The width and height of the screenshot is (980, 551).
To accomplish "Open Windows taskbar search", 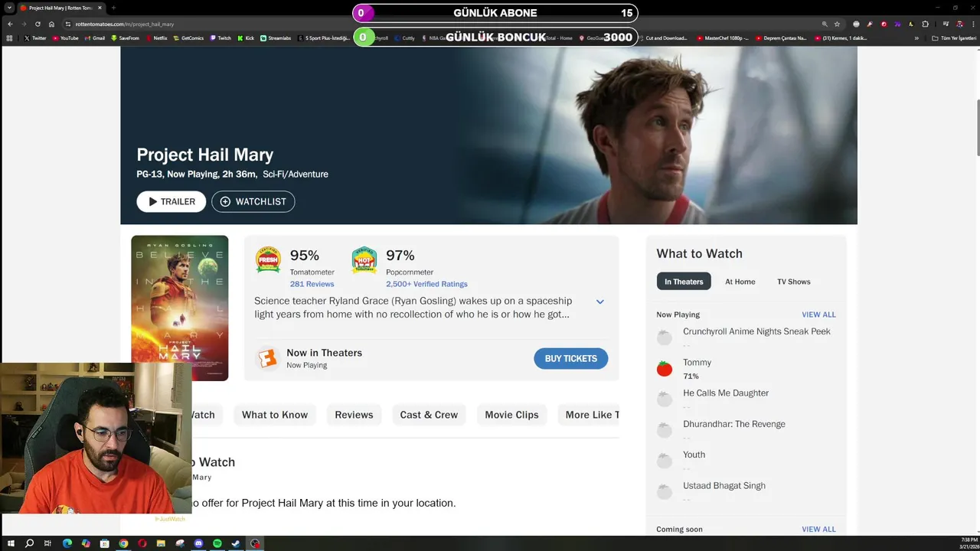I will pos(29,543).
